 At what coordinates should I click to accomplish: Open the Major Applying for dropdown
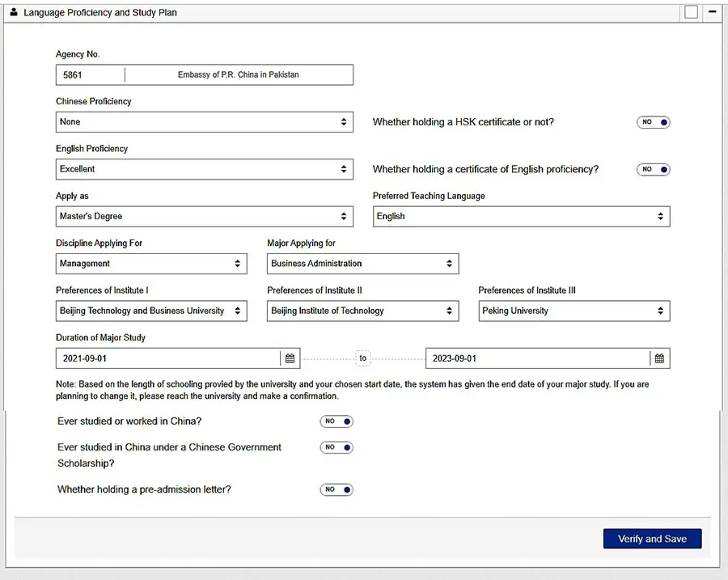362,264
